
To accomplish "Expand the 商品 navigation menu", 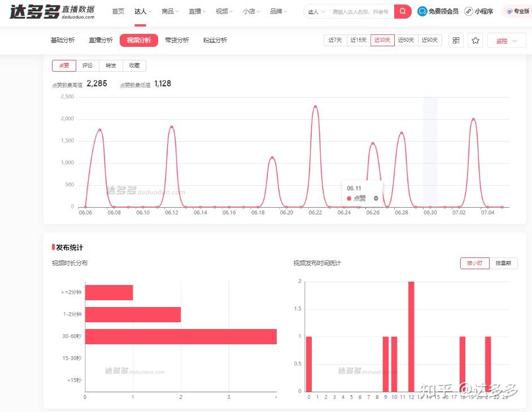I will click(169, 11).
